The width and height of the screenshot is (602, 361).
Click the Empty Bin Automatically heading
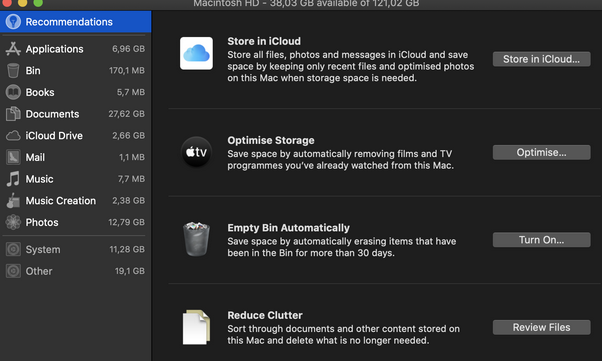click(288, 228)
